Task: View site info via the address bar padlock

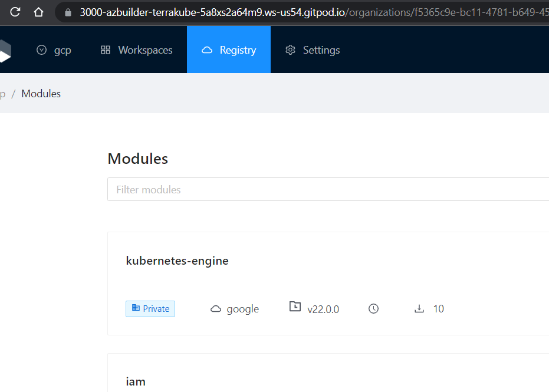Action: coord(68,12)
